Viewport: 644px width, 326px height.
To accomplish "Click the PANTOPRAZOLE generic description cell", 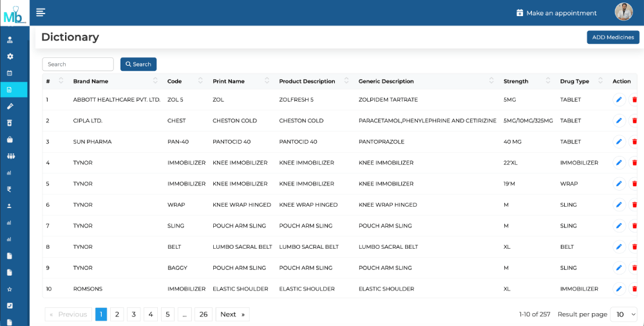I will pyautogui.click(x=381, y=142).
